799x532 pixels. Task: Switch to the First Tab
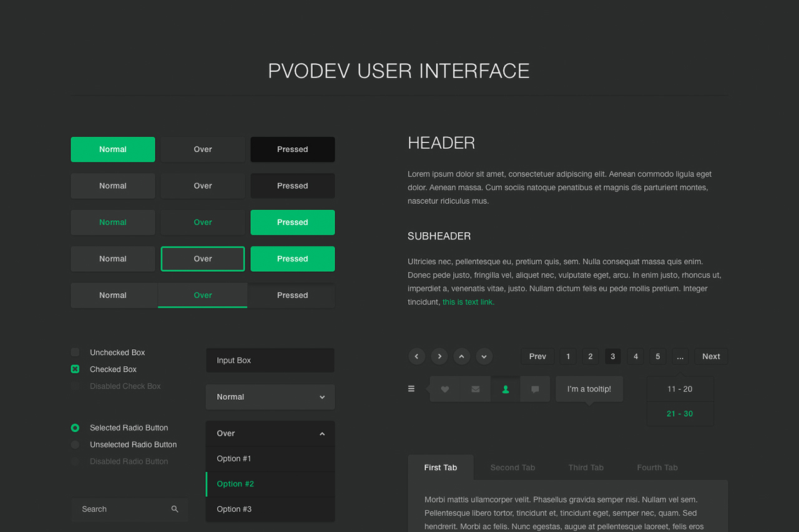click(441, 467)
